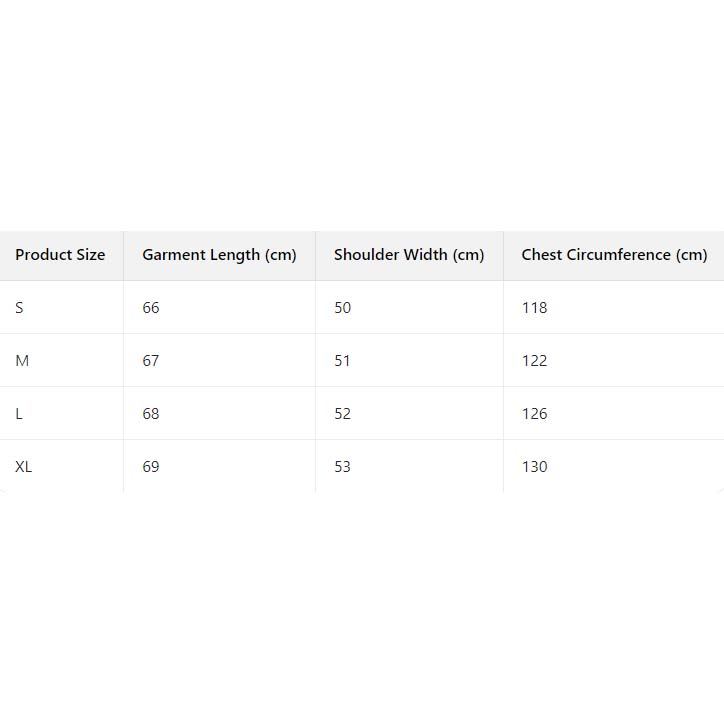The image size is (724, 724).
Task: Select shoulder width value 53
Action: coord(343,467)
